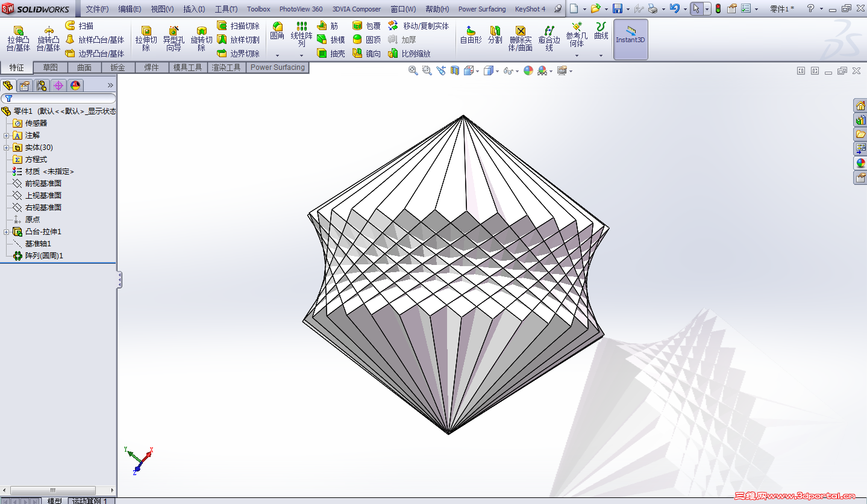The image size is (867, 504).
Task: Open the SolidWorks Resources home icon in task pane
Action: pos(860,106)
